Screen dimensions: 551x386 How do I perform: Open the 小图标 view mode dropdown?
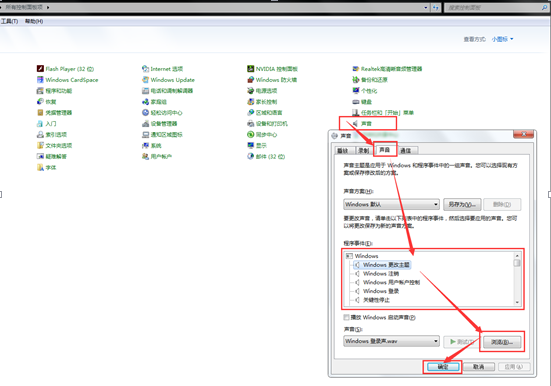tap(503, 39)
